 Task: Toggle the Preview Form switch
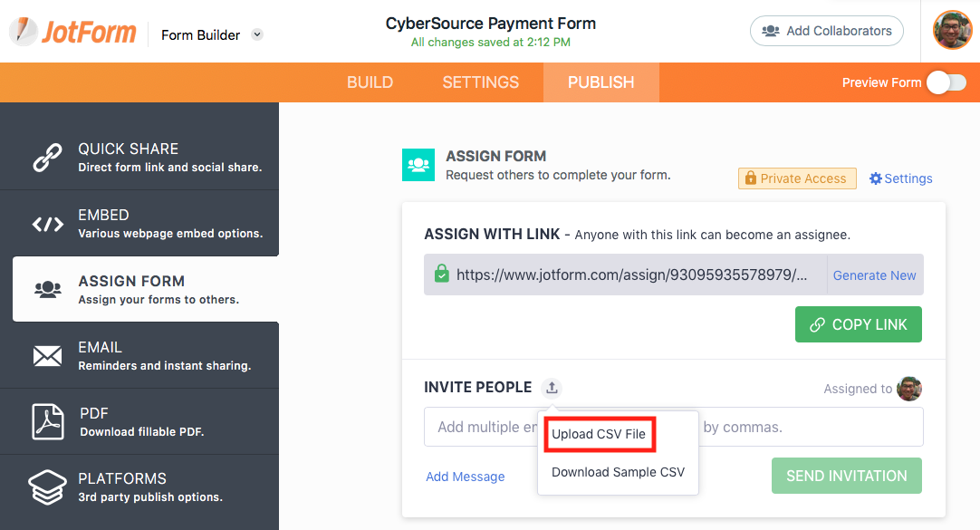coord(945,82)
